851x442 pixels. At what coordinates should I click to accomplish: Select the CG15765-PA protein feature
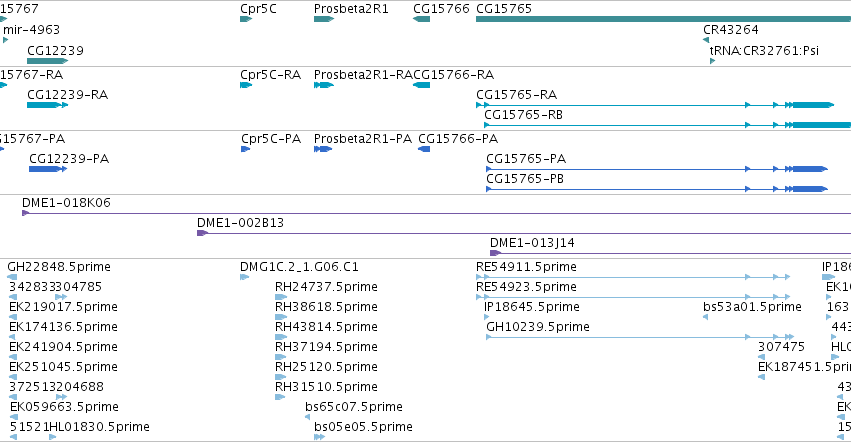657,169
